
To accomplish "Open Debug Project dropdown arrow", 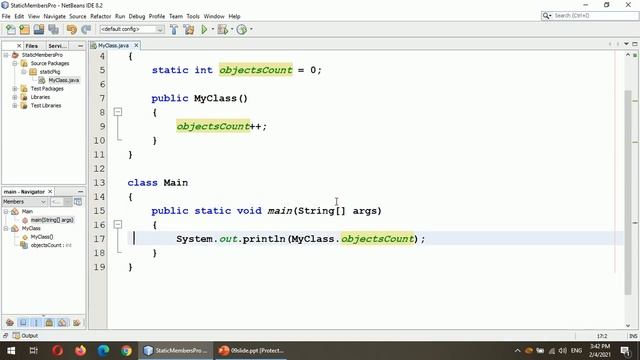I will [x=232, y=29].
